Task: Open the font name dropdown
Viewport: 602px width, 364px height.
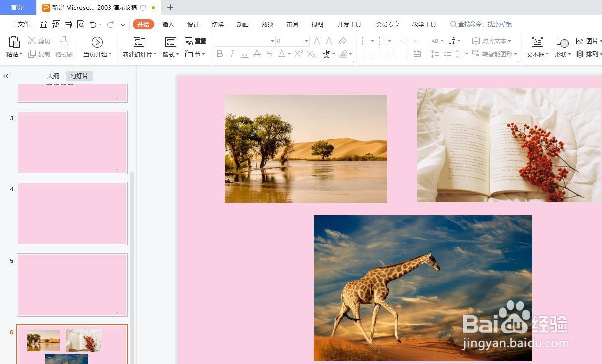Action: point(272,41)
